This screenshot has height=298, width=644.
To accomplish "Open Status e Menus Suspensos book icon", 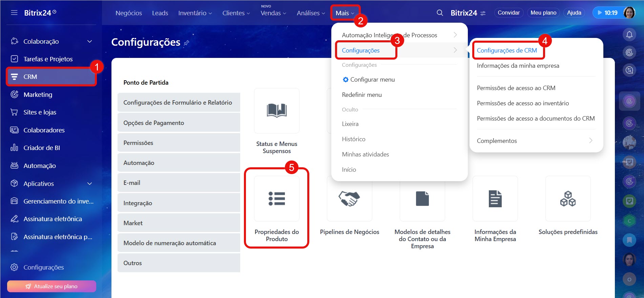I will tap(276, 111).
